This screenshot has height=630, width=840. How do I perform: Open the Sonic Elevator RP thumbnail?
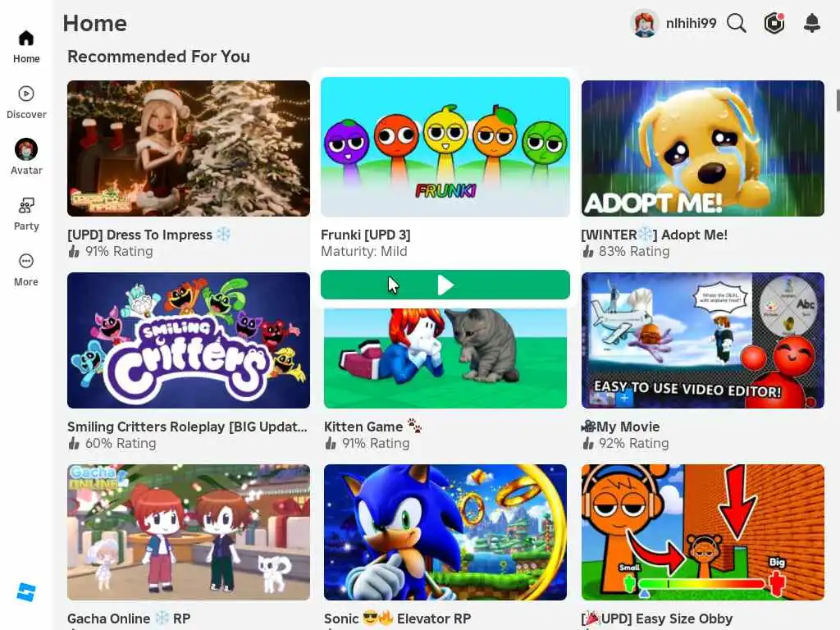[445, 532]
